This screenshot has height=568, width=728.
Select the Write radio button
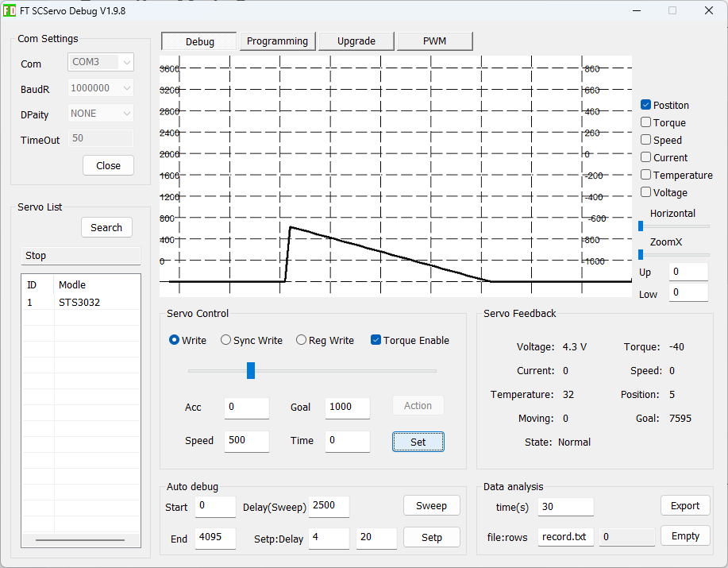(174, 340)
